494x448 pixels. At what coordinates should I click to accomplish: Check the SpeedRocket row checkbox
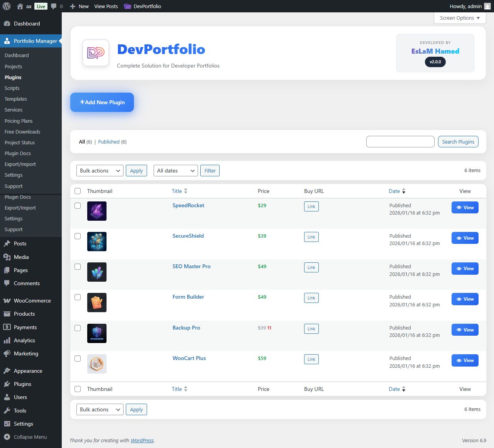tap(78, 206)
